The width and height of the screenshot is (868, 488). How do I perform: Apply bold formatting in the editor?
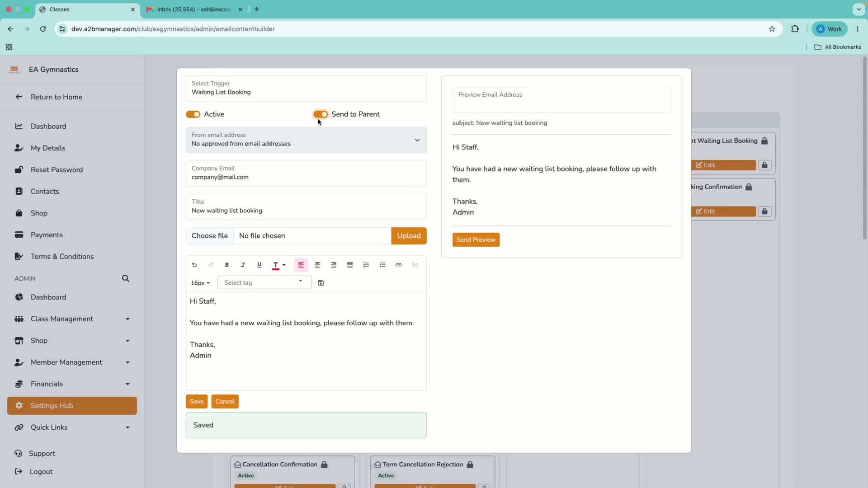227,265
